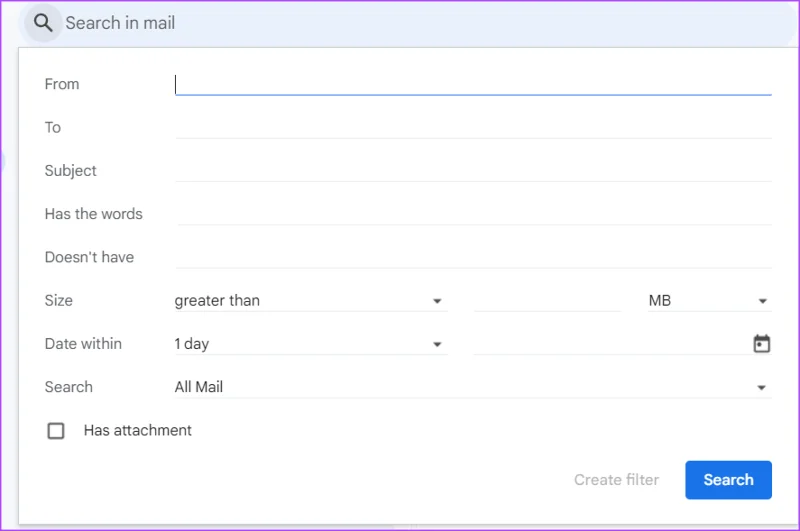Open the greater than size dropdown
This screenshot has height=531, width=800.
311,300
